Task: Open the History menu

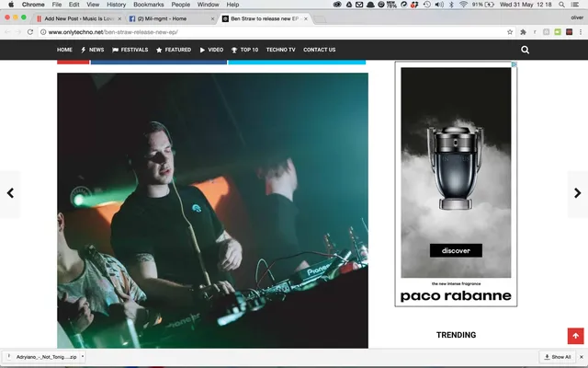Action: tap(117, 5)
